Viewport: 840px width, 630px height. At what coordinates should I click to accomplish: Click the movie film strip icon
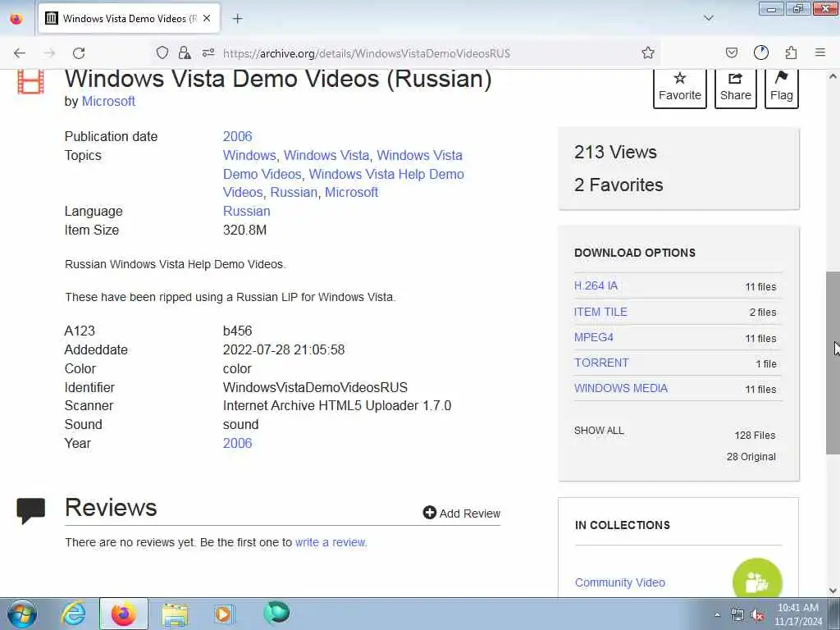click(x=30, y=81)
